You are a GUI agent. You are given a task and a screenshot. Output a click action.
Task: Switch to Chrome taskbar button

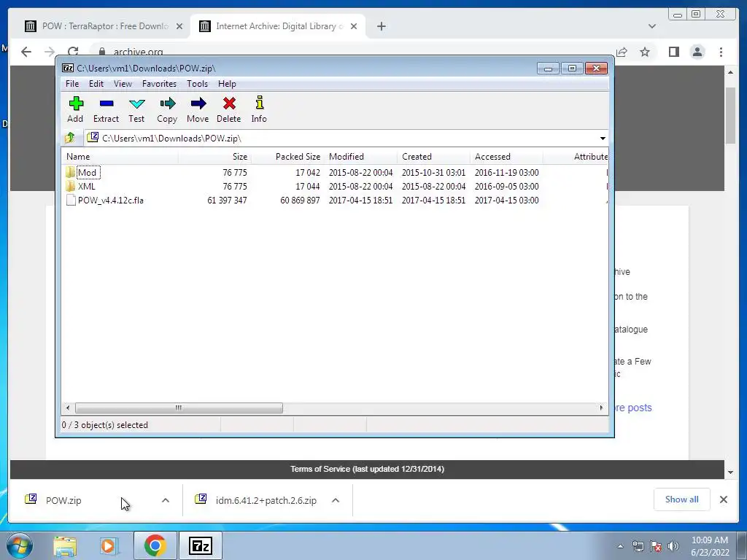155,545
